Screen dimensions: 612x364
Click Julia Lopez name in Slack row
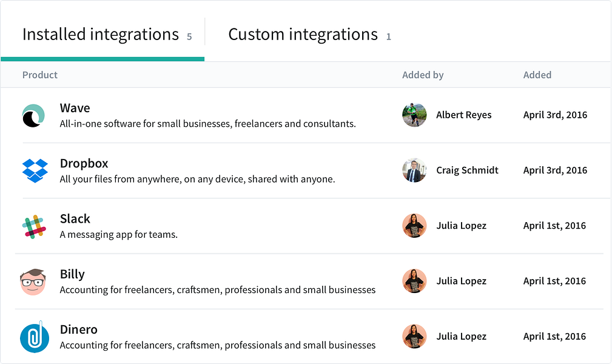[462, 226]
